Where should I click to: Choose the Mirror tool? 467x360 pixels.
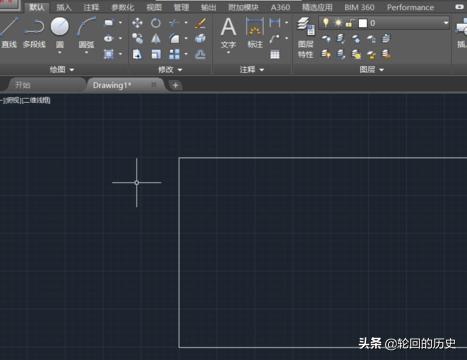click(156, 39)
